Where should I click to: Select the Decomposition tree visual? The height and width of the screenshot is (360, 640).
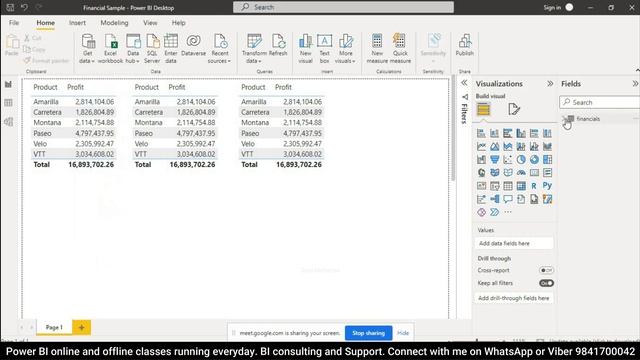(x=495, y=199)
